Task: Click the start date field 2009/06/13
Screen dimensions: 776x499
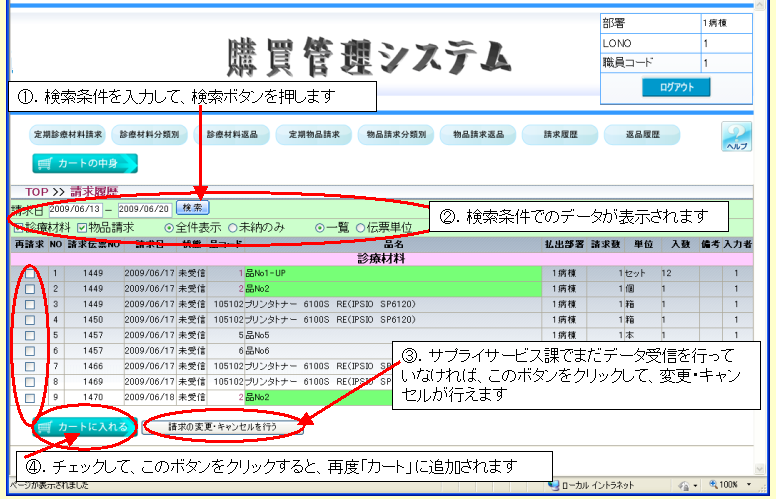Action: [75, 209]
